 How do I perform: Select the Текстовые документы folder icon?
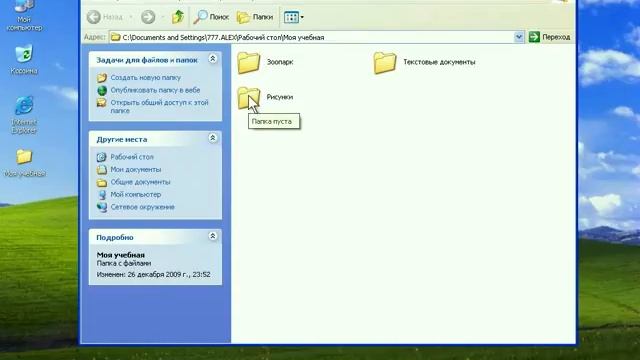(385, 62)
